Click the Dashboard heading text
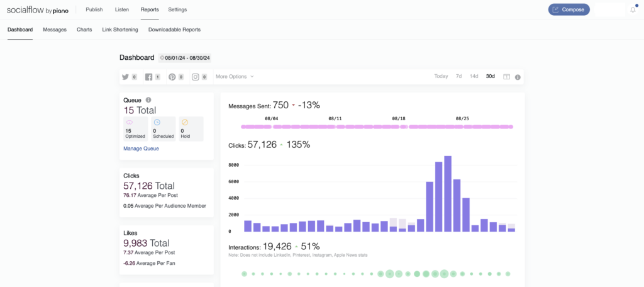Image resolution: width=644 pixels, height=287 pixels. tap(136, 57)
